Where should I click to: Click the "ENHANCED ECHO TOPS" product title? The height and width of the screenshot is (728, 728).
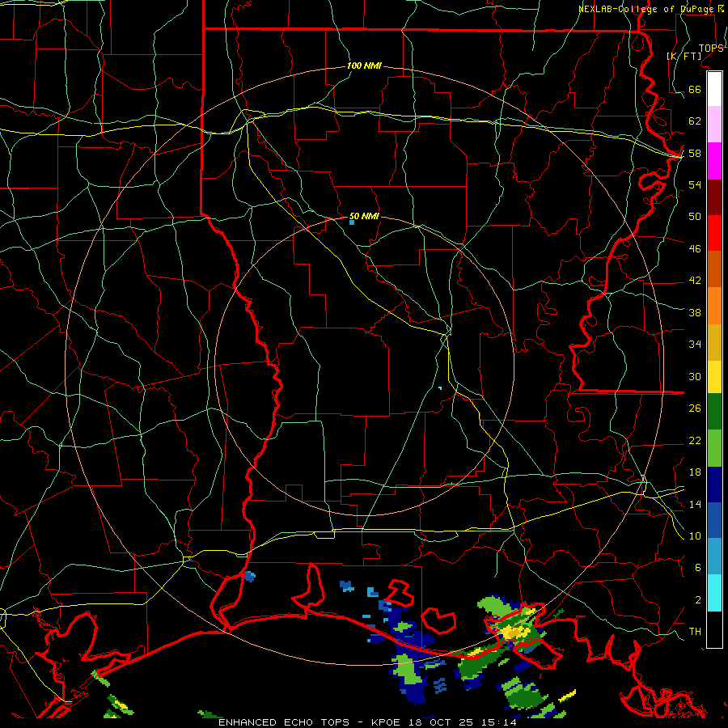[284, 722]
